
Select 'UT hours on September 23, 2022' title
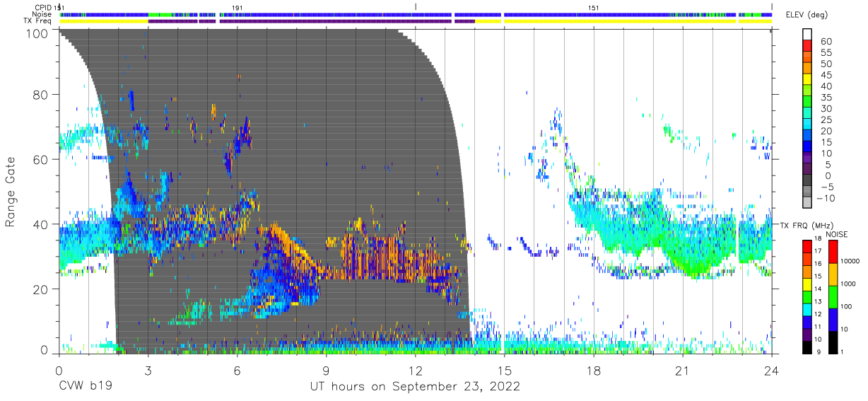[x=415, y=387]
